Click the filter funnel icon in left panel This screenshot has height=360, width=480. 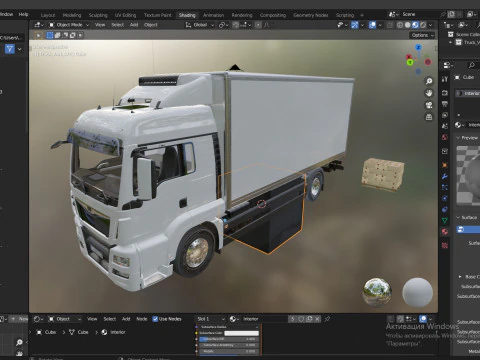tap(10, 49)
